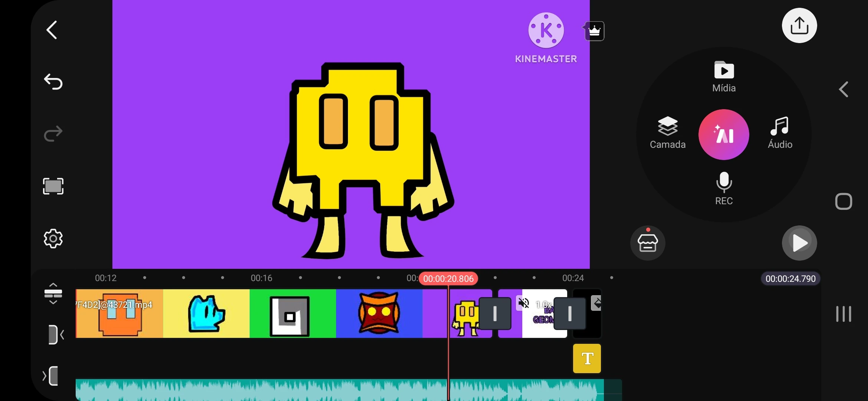Open the AI tools button
Screen dimensions: 868x401
click(723, 135)
